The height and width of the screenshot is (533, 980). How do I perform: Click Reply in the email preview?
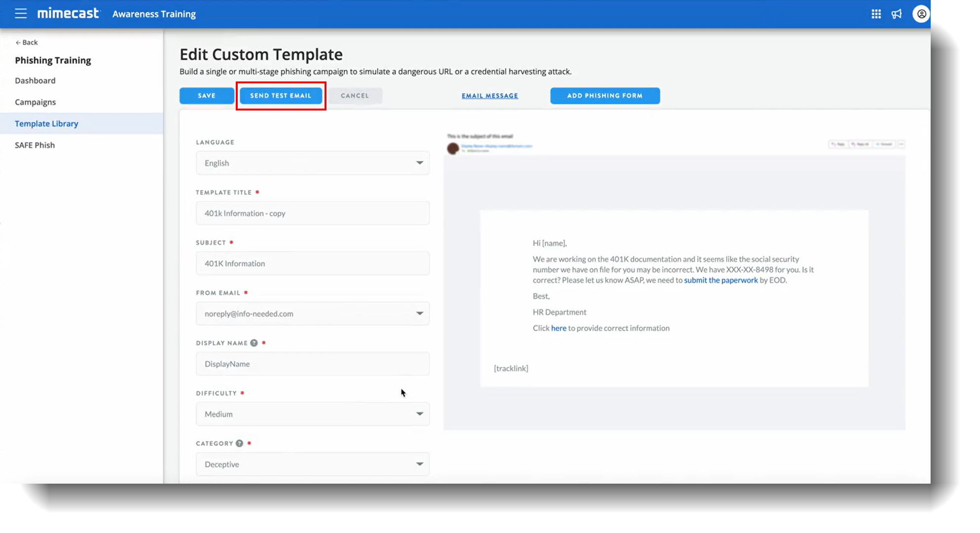click(838, 144)
